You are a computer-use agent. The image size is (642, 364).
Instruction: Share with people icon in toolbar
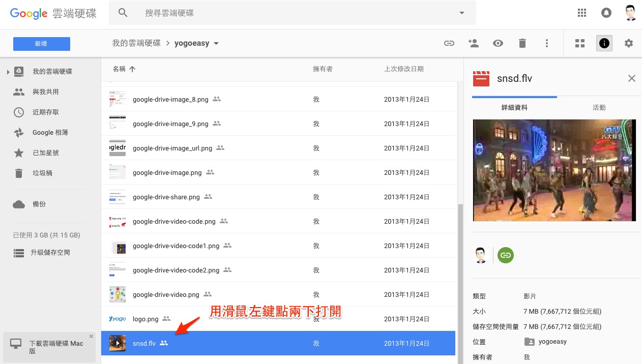tap(474, 43)
